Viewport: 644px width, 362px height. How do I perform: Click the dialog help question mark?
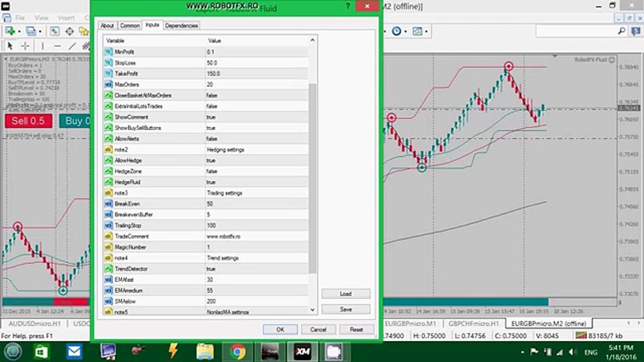tap(348, 7)
